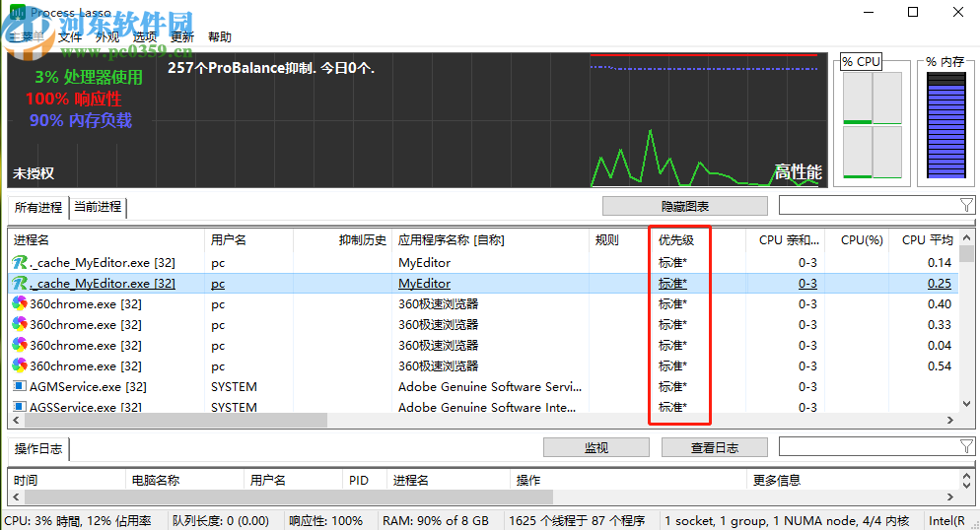
Task: Click the highlighted _cache_MyEditor.exe row icon
Action: pyautogui.click(x=20, y=284)
